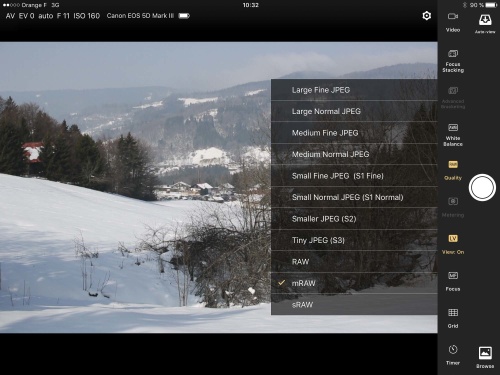The image size is (500, 375).
Task: Select RAW image quality
Action: coord(354,262)
